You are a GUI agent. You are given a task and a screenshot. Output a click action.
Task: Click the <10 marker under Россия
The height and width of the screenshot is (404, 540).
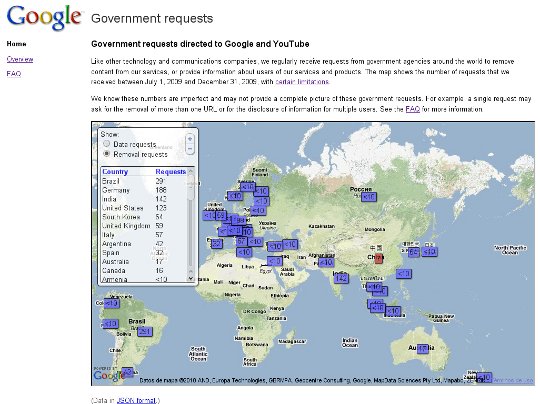click(x=368, y=197)
